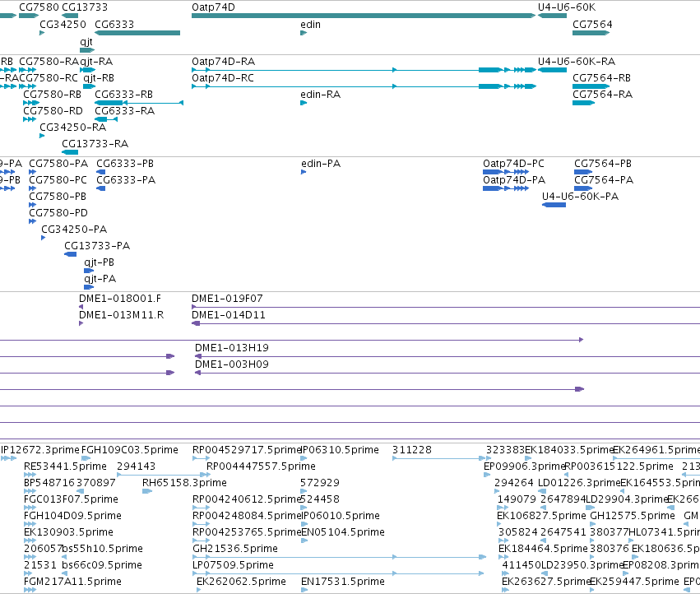Select the edin gene label

(x=310, y=25)
